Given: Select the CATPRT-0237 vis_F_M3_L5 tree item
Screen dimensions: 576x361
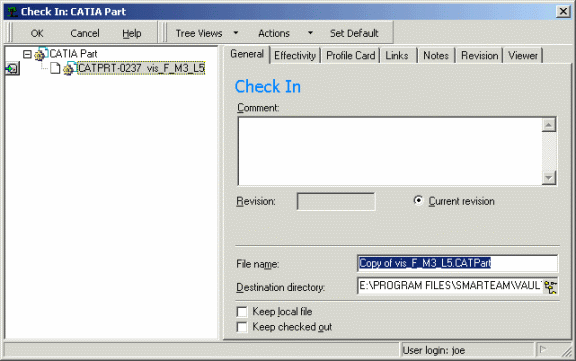Looking at the screenshot, I should coord(141,68).
